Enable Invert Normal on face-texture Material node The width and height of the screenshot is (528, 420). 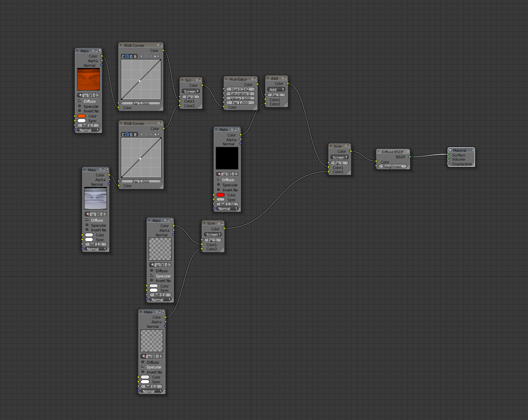click(x=87, y=230)
